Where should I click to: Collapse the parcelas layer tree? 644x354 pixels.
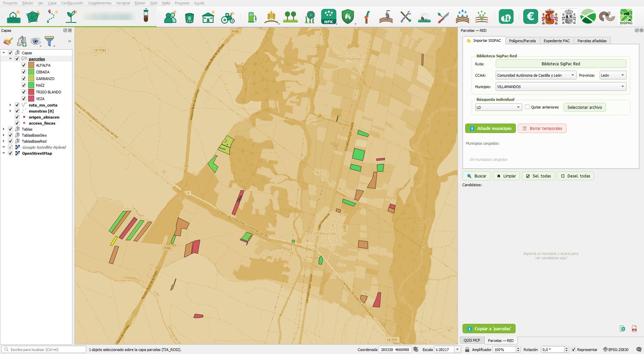tap(10, 59)
